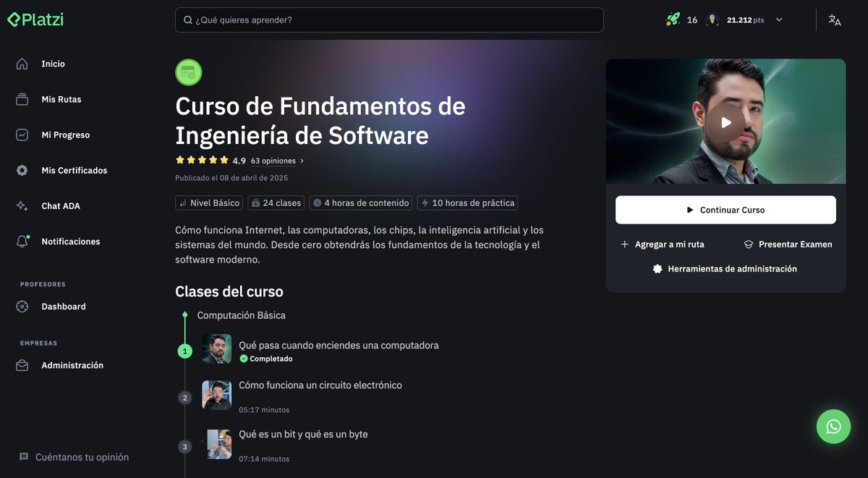Expand the profile points dropdown arrow
Screen dimensions: 868x478
coord(779,20)
